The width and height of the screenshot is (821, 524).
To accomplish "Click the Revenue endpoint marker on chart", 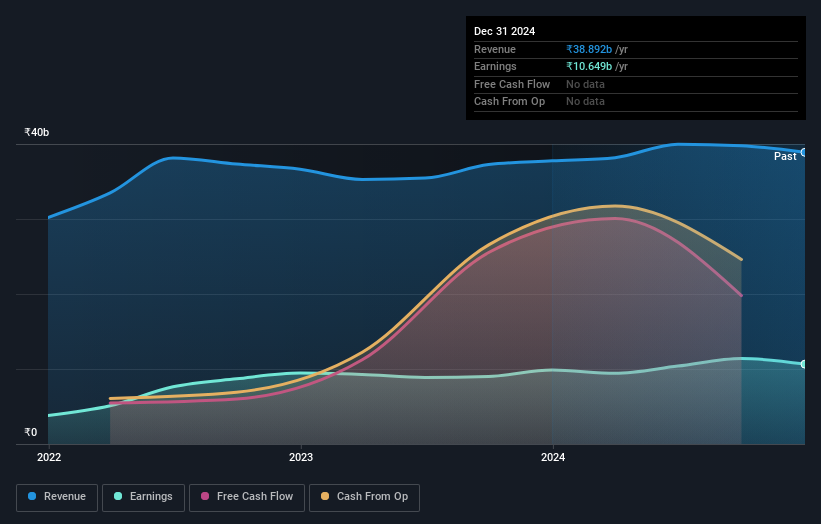I will click(x=804, y=152).
